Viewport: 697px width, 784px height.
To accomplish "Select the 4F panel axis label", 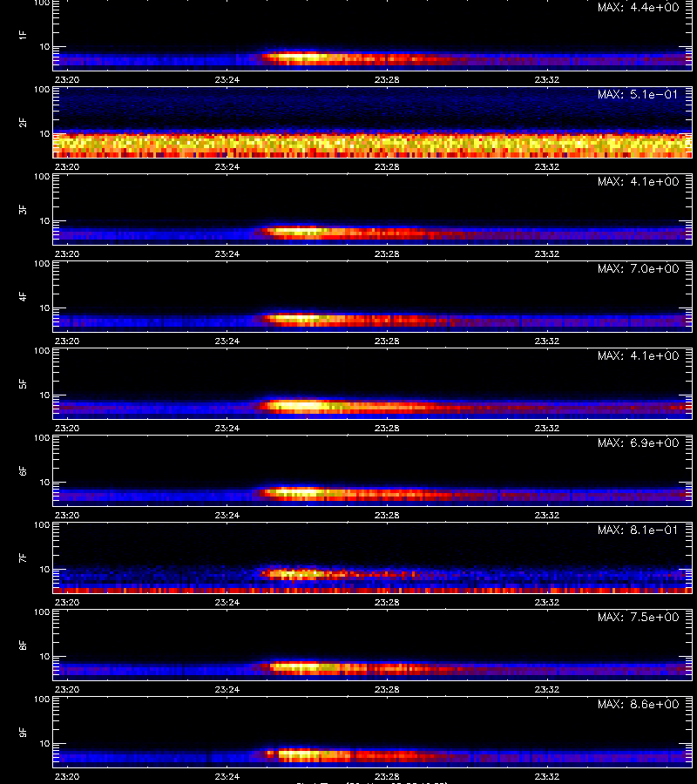I will pos(23,296).
